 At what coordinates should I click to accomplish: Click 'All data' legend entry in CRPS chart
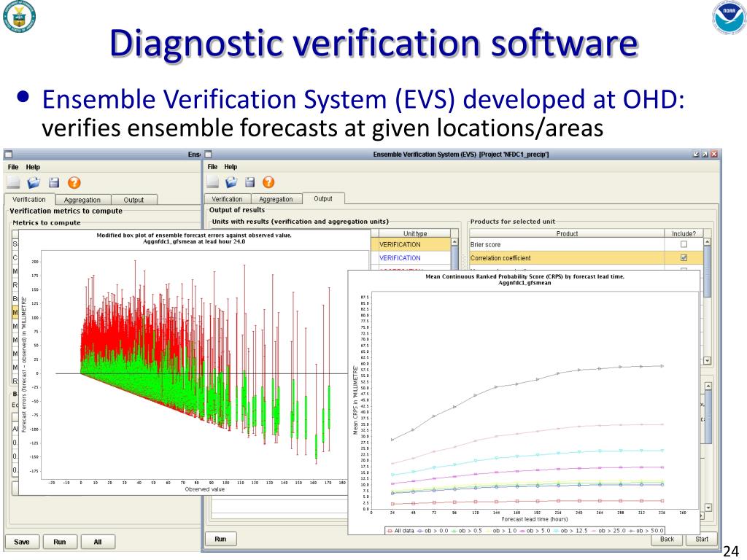(400, 531)
